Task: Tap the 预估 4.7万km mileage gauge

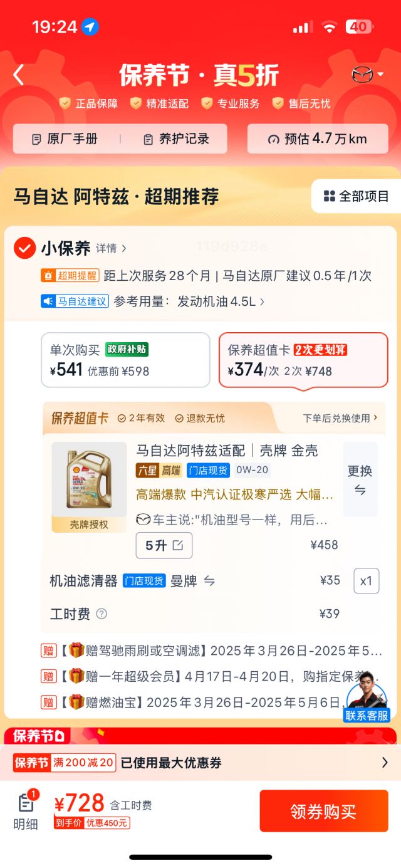Action: (318, 139)
